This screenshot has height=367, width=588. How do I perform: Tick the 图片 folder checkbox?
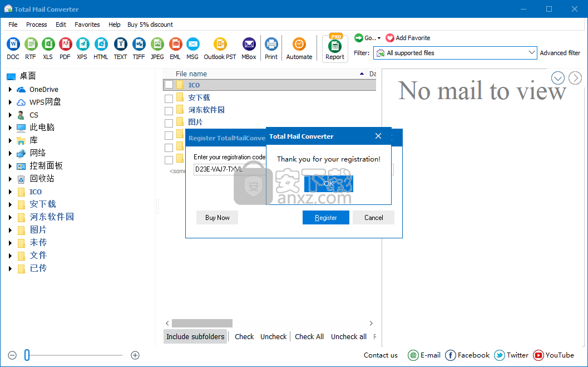169,123
